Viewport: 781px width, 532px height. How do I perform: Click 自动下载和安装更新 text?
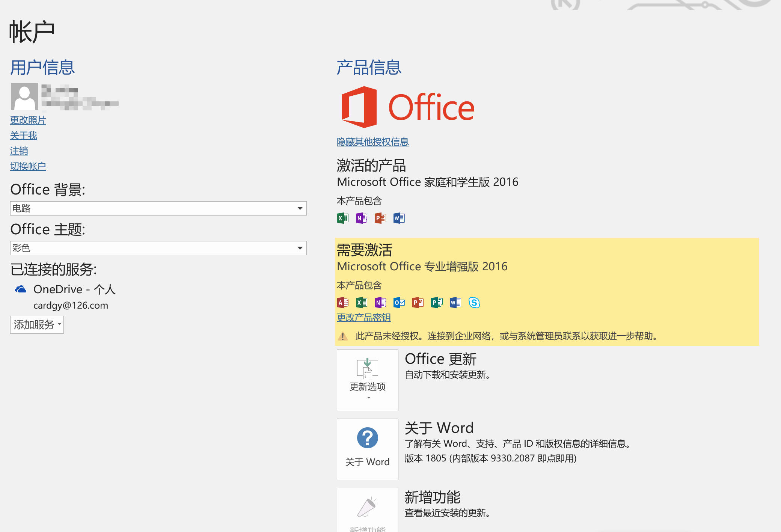pyautogui.click(x=448, y=375)
